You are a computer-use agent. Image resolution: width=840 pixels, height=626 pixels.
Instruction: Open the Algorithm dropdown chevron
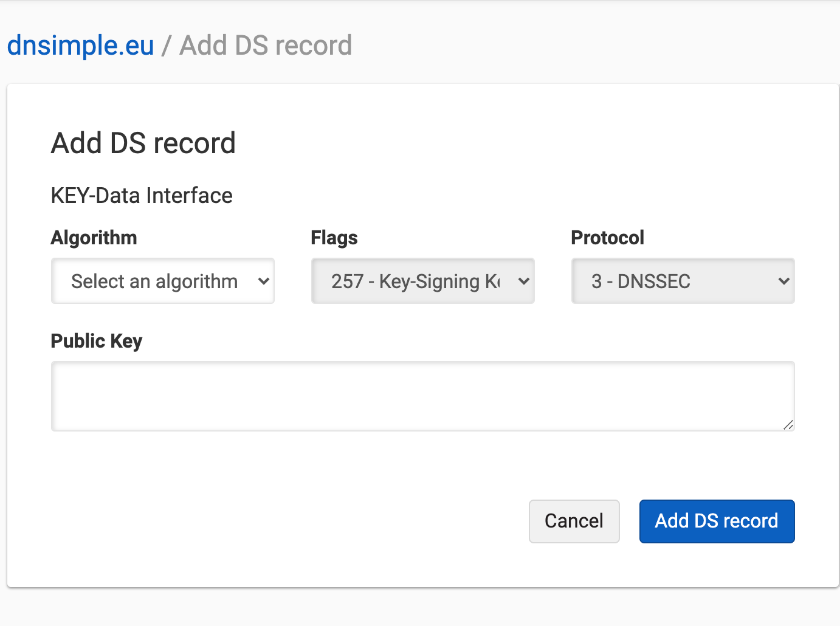point(264,281)
